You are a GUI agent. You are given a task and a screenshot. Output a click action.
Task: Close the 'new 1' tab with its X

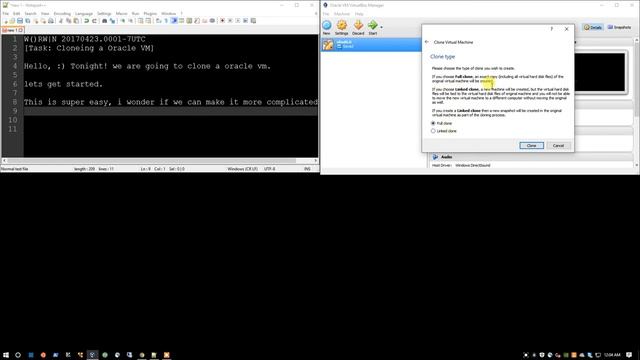pyautogui.click(x=21, y=30)
